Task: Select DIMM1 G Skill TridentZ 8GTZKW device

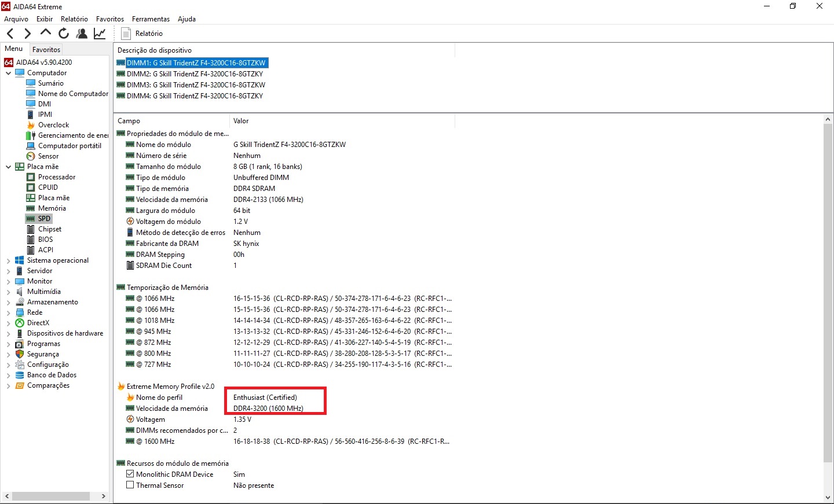Action: (196, 63)
